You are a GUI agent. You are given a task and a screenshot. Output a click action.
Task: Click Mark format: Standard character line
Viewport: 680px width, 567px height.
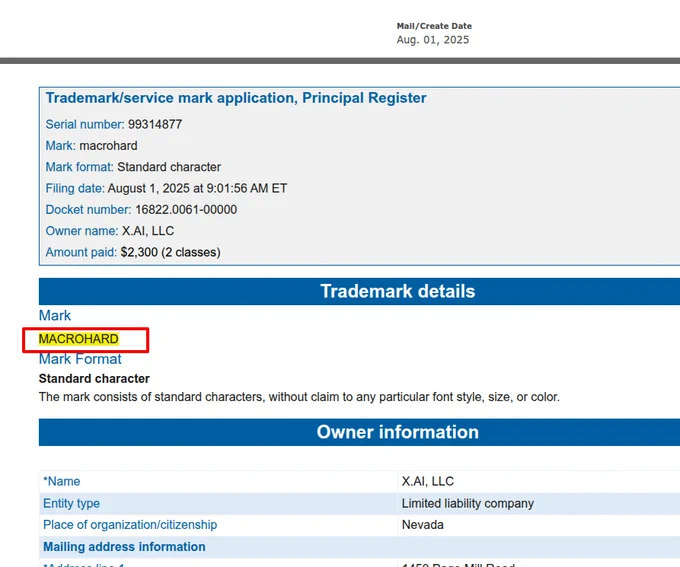[133, 167]
